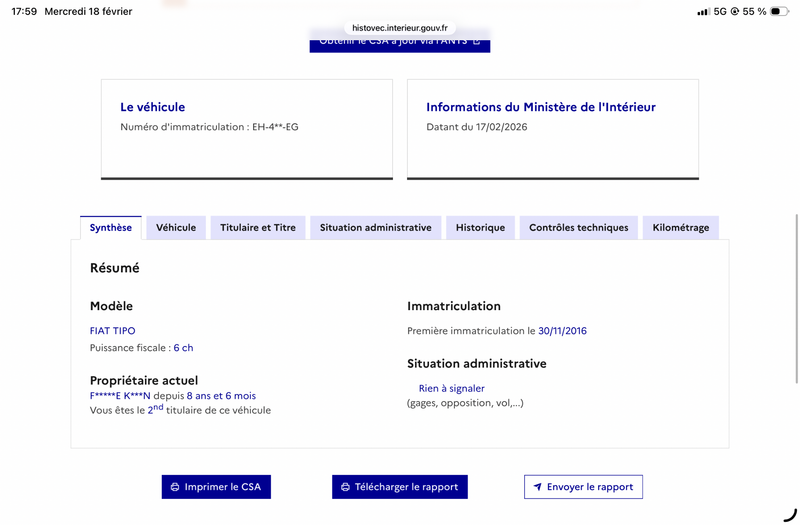Viewport: 800px width, 525px height.
Task: Switch to the Véhicule tab
Action: 176,228
